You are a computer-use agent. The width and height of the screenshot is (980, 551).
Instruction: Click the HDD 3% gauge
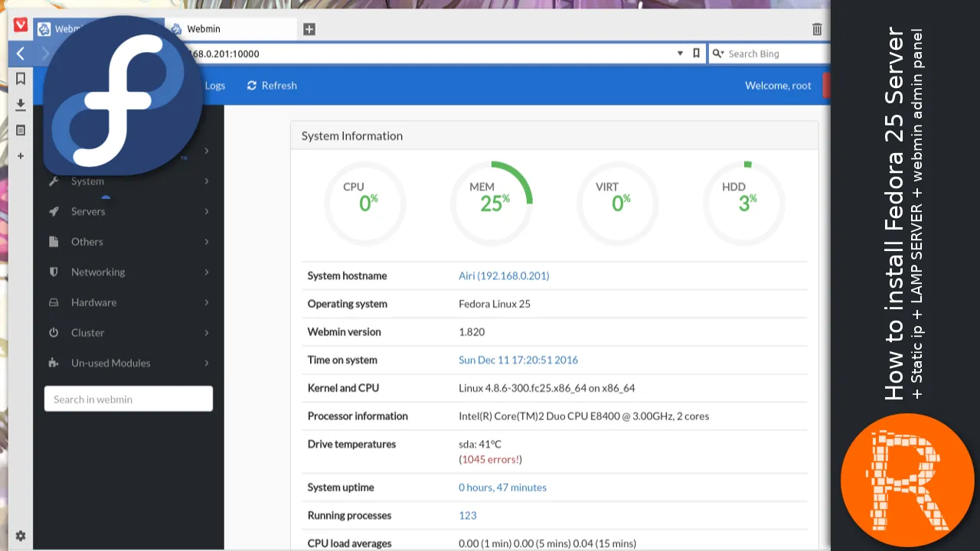pyautogui.click(x=744, y=202)
